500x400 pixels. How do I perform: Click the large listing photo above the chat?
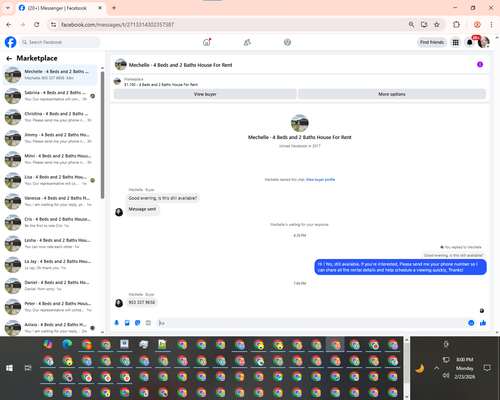[x=300, y=123]
